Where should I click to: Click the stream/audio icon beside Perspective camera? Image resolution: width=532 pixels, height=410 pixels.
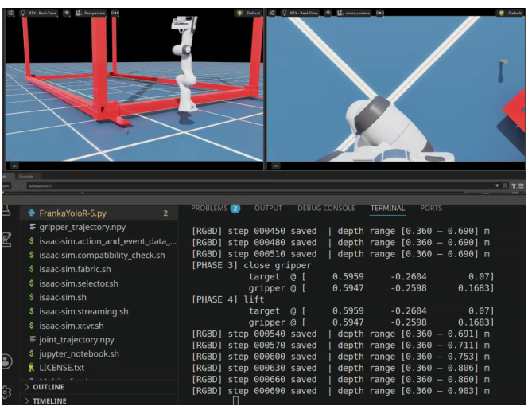115,13
